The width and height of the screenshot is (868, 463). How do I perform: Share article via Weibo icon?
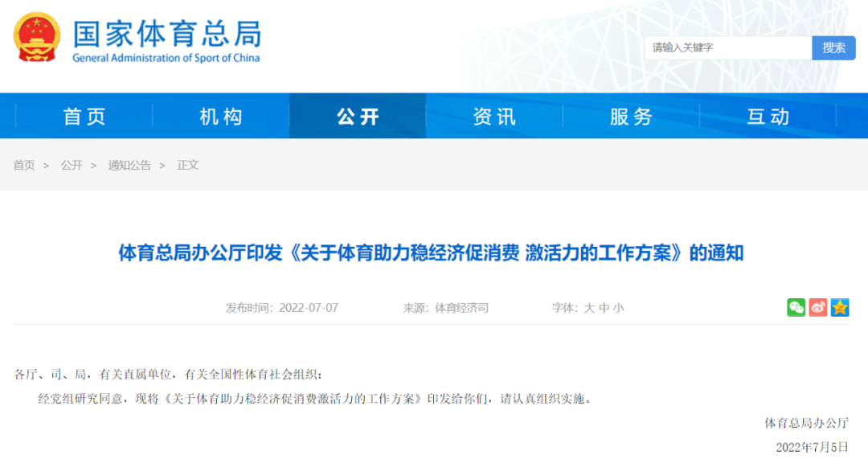(x=818, y=307)
